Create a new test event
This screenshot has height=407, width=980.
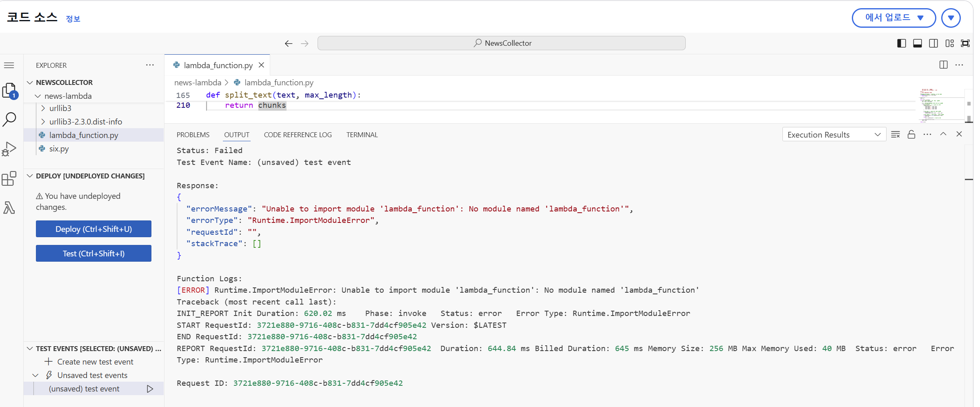pyautogui.click(x=96, y=361)
